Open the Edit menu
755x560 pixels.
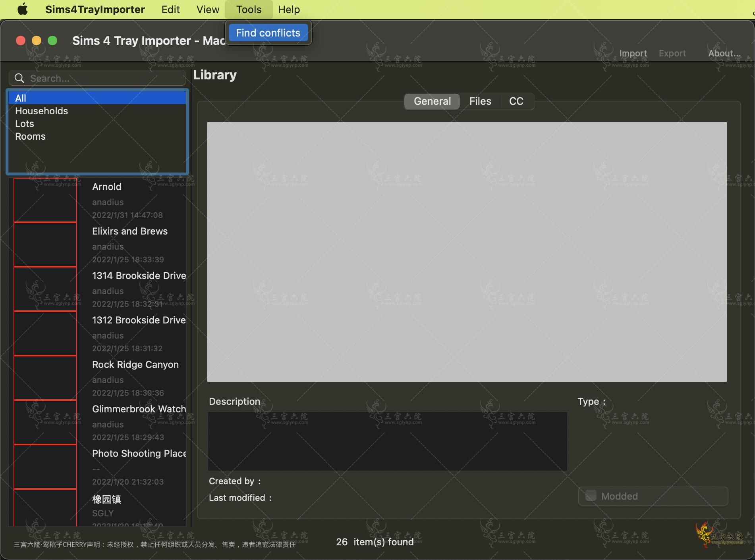[170, 9]
